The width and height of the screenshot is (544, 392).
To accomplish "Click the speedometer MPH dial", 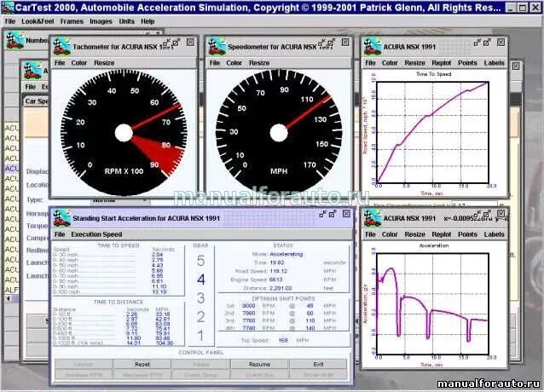I will 279,133.
